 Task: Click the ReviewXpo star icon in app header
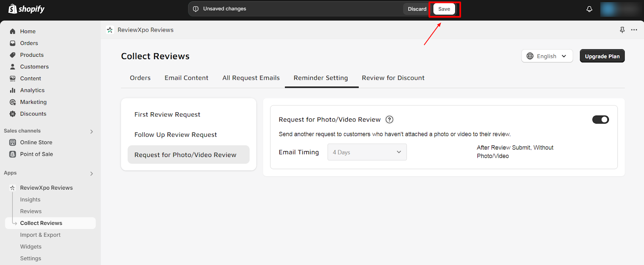point(109,30)
